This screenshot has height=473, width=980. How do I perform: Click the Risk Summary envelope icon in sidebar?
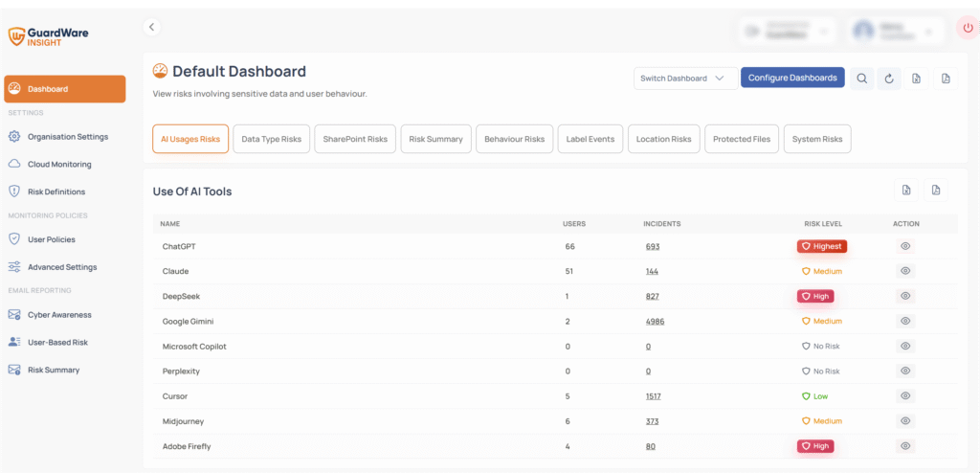[14, 370]
